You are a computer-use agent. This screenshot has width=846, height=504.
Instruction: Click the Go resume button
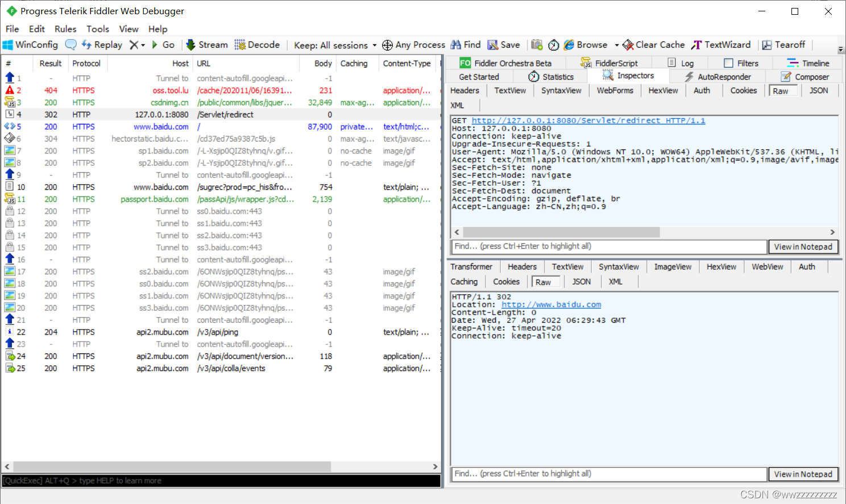[163, 45]
